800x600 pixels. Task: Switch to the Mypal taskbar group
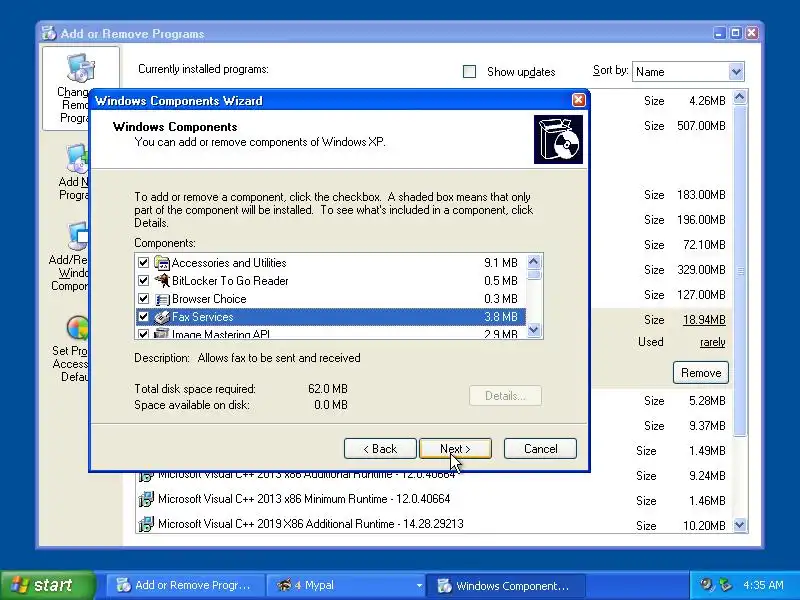pyautogui.click(x=344, y=585)
